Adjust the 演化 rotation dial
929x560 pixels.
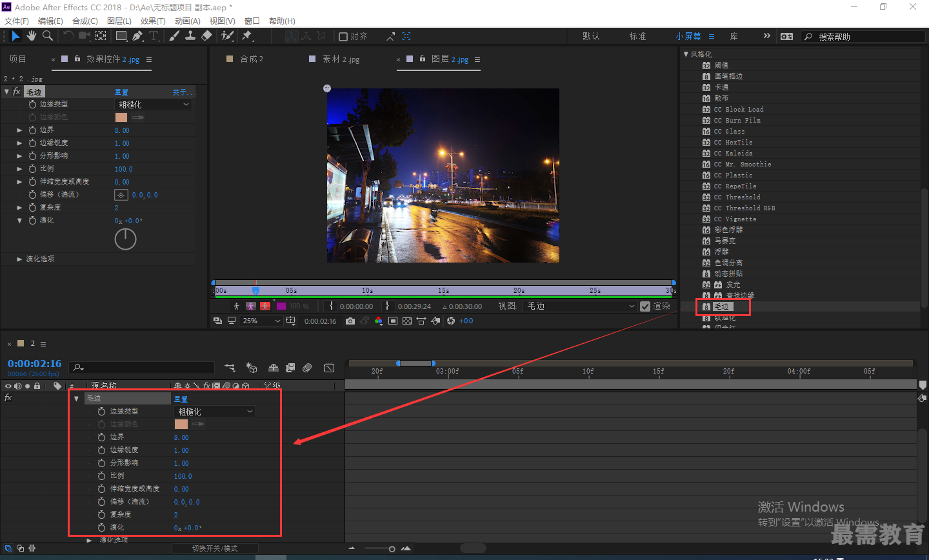click(125, 239)
